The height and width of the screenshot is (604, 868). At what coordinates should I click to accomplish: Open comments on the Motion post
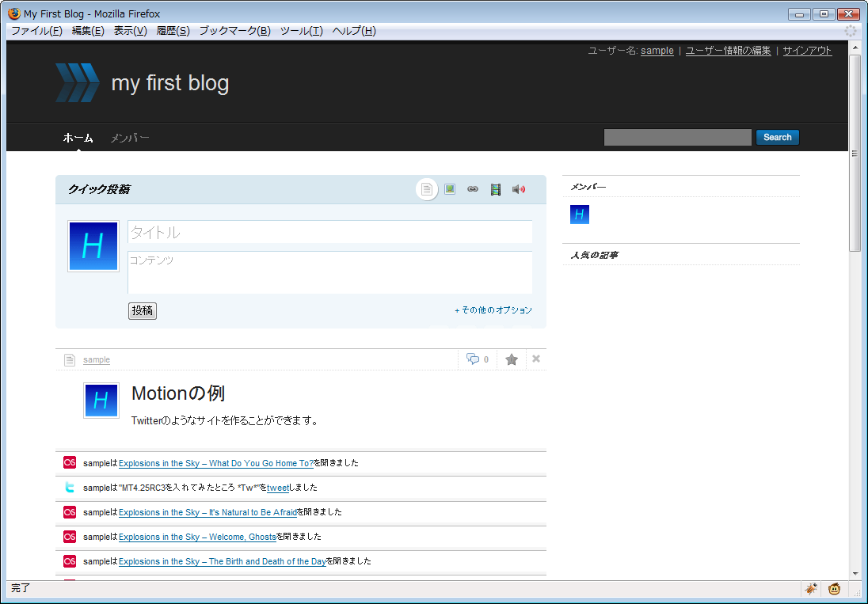pyautogui.click(x=478, y=359)
